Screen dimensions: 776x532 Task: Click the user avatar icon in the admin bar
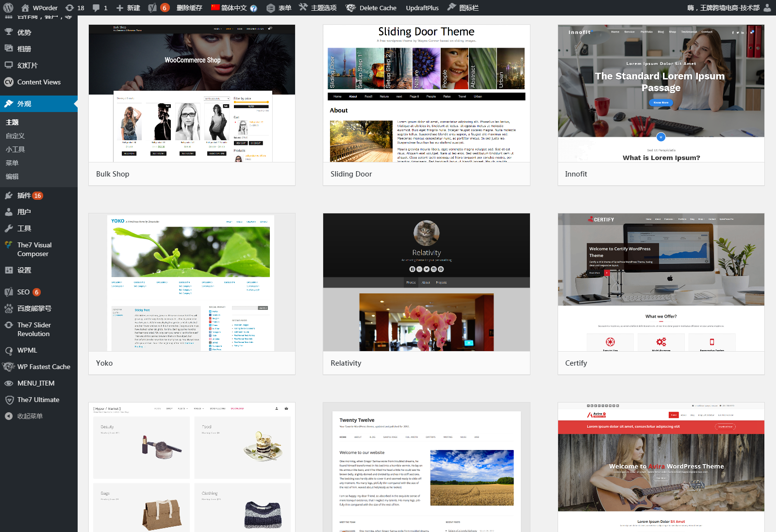coord(767,8)
